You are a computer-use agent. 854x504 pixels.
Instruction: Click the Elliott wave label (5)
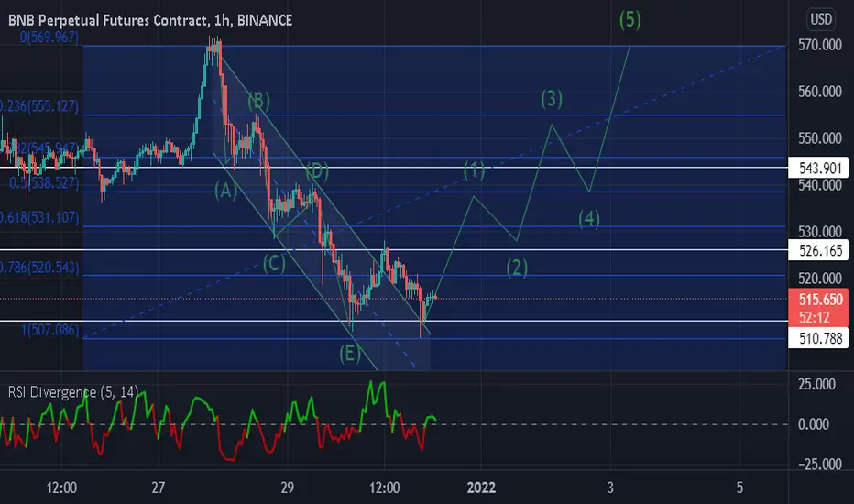[630, 19]
